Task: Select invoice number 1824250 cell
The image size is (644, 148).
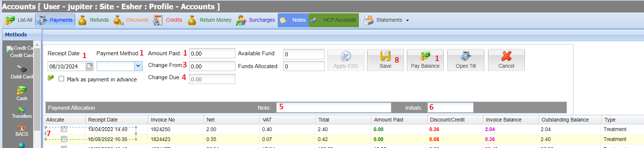Action: coord(160,129)
